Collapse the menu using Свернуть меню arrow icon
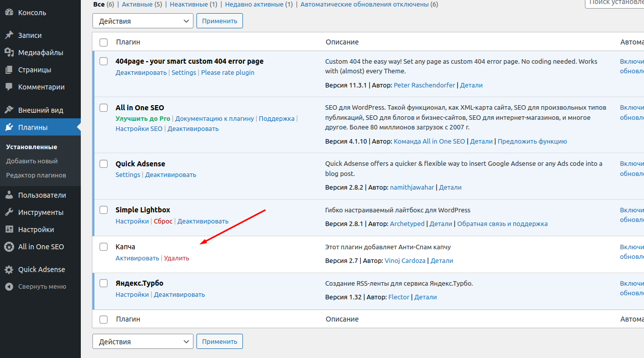Image resolution: width=644 pixels, height=358 pixels. pyautogui.click(x=9, y=286)
